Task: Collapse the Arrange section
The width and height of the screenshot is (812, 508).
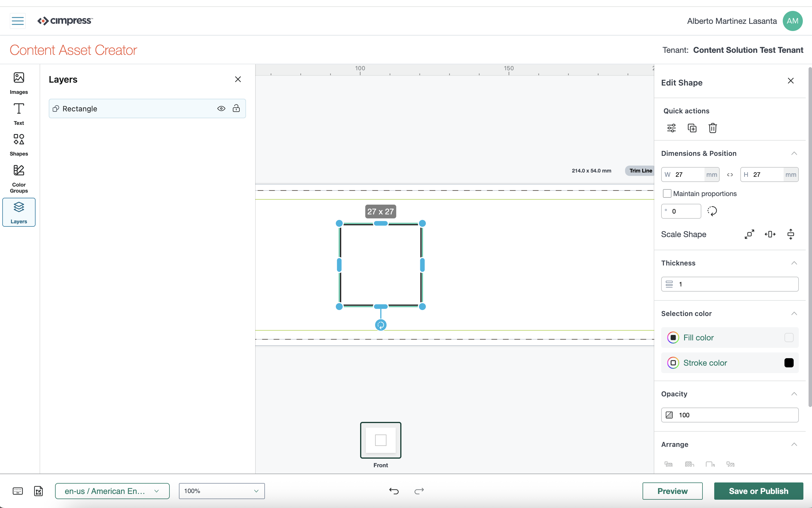Action: pyautogui.click(x=794, y=445)
